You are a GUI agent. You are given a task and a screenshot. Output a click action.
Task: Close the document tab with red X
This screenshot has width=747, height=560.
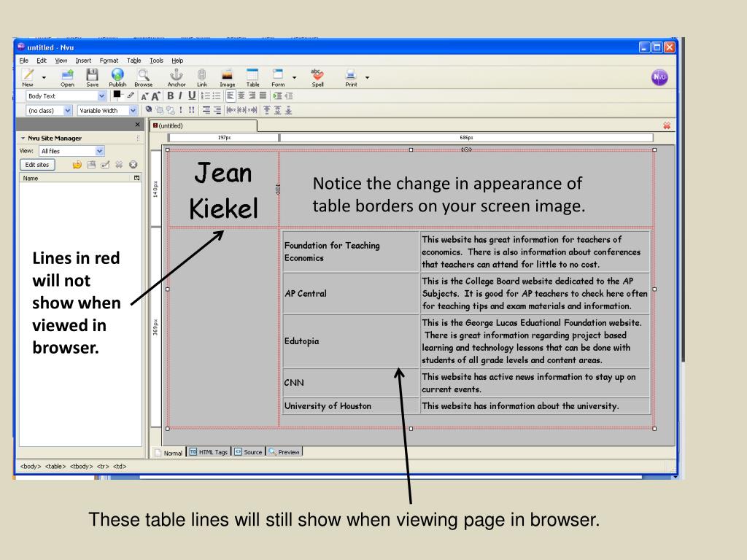pos(667,125)
